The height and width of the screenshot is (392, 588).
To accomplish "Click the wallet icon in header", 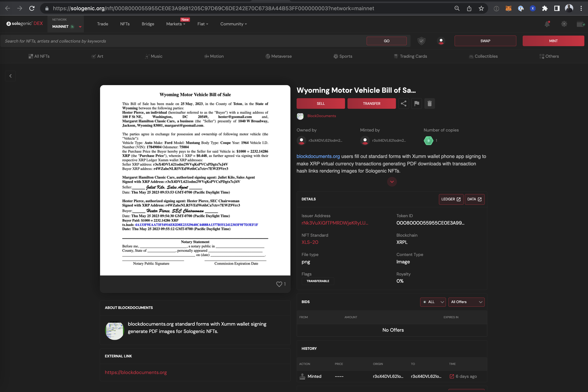I will coord(580,24).
